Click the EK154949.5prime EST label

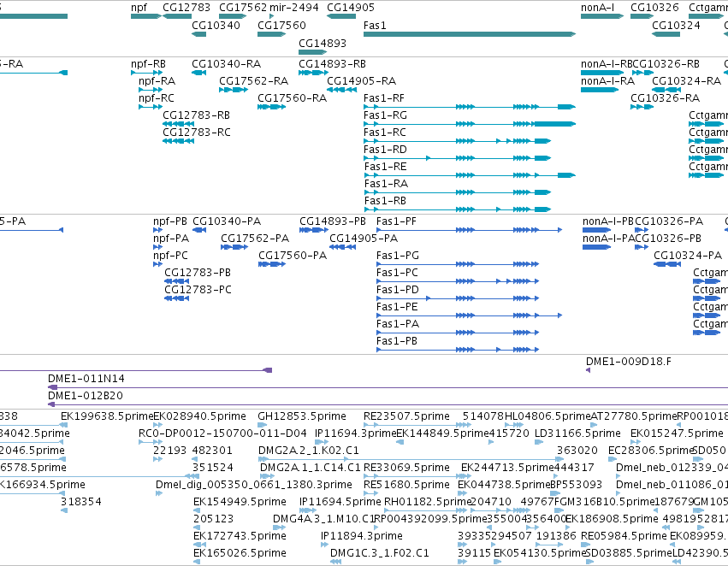coord(240,502)
